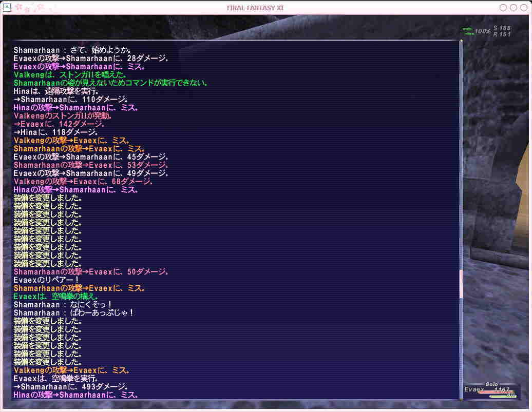This screenshot has width=532, height=412.
Task: Click the 'Solo' party panel header
Action: click(x=492, y=384)
